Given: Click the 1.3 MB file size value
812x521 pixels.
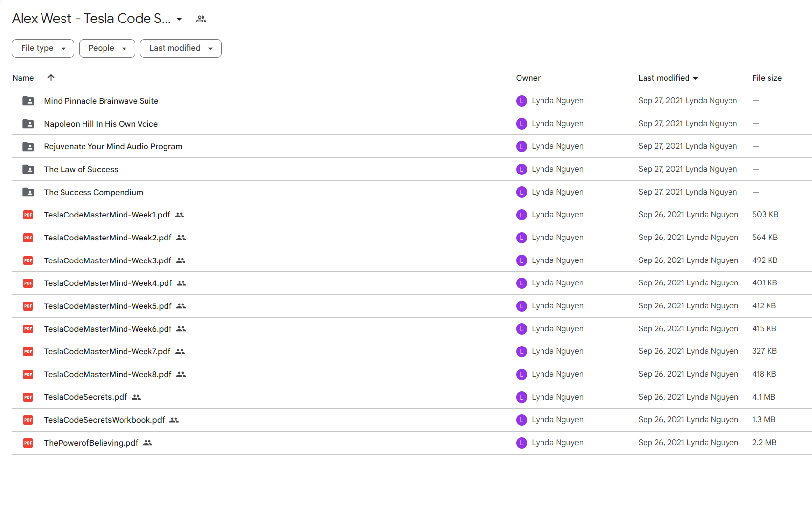Looking at the screenshot, I should point(764,420).
